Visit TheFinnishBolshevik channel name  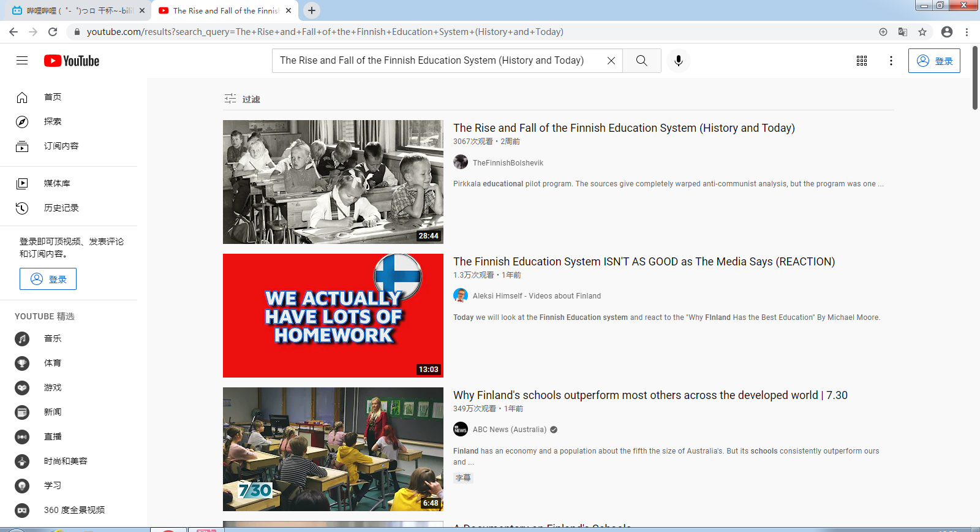coord(508,163)
